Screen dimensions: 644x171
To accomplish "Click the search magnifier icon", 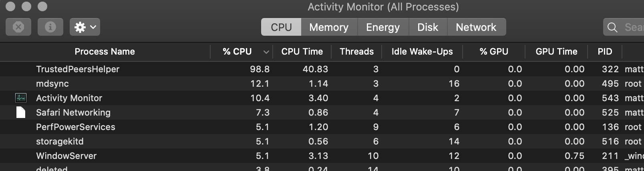I will pyautogui.click(x=612, y=27).
